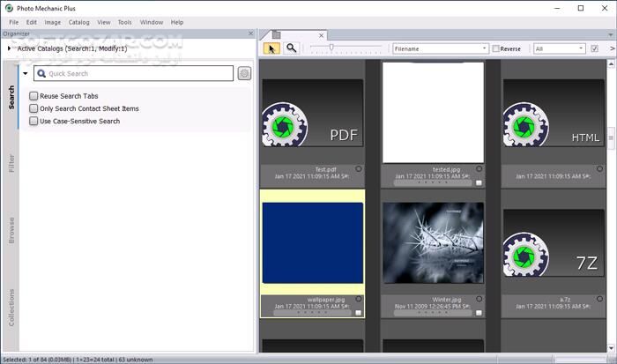Turn on Use Case-Sensitive Search
617x364 pixels.
[33, 121]
